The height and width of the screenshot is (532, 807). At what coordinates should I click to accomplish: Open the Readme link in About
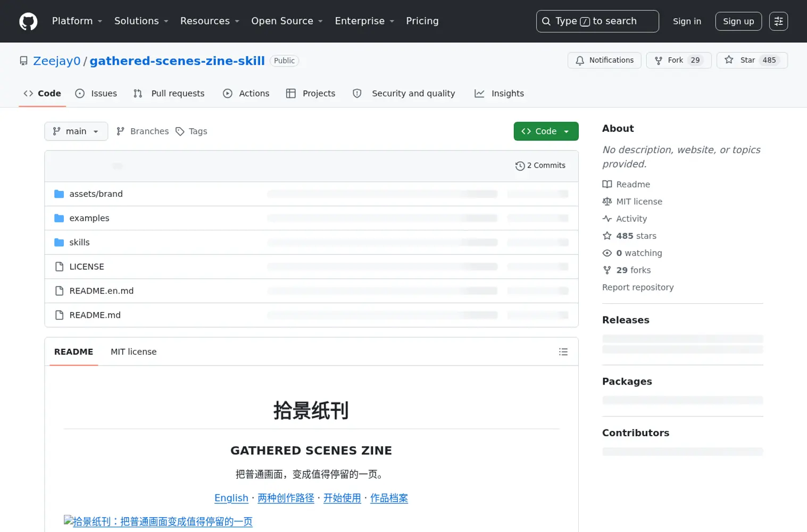[626, 185]
